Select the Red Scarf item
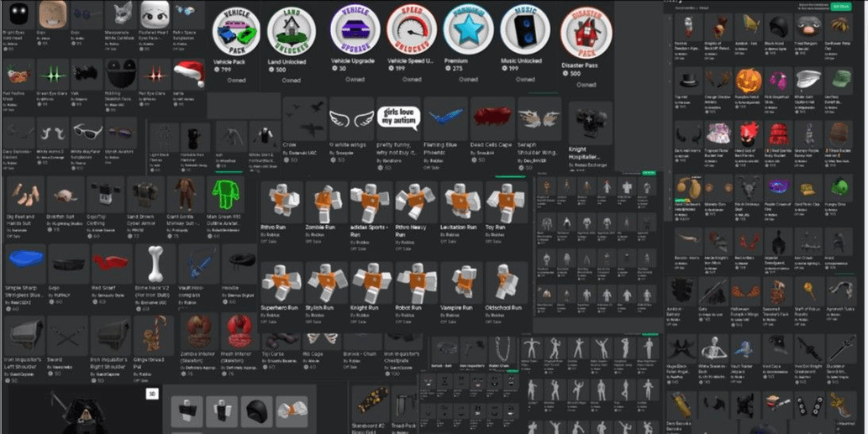Screen dimensions: 868x434 [112, 264]
